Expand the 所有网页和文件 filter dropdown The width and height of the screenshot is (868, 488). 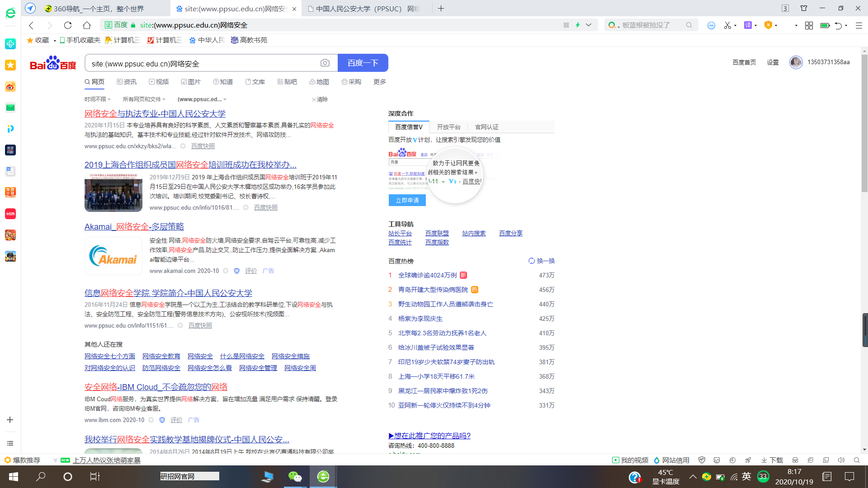tap(144, 99)
